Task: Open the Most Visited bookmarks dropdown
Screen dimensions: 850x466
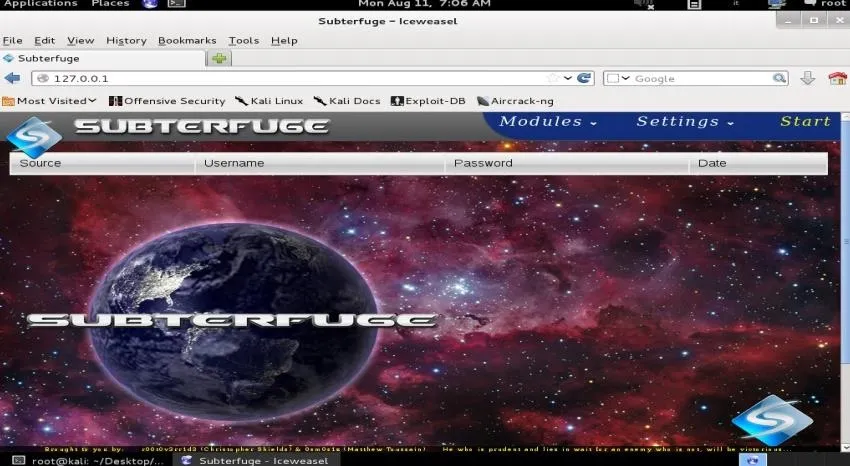Action: click(x=49, y=101)
